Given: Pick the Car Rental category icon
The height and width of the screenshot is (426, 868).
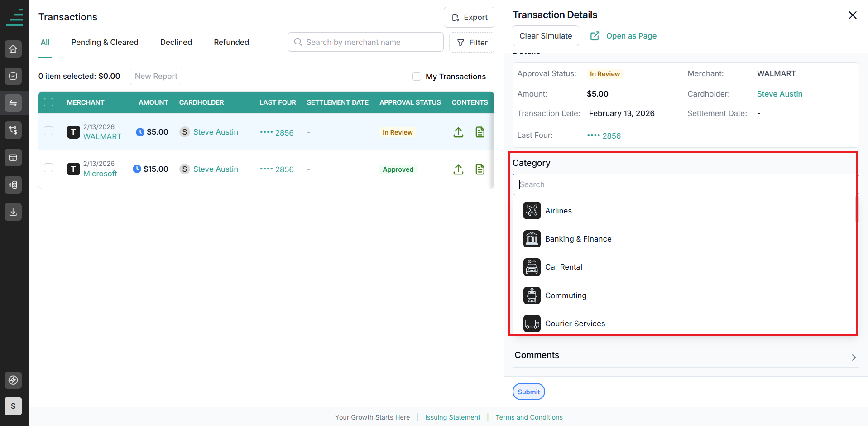Looking at the screenshot, I should [532, 267].
